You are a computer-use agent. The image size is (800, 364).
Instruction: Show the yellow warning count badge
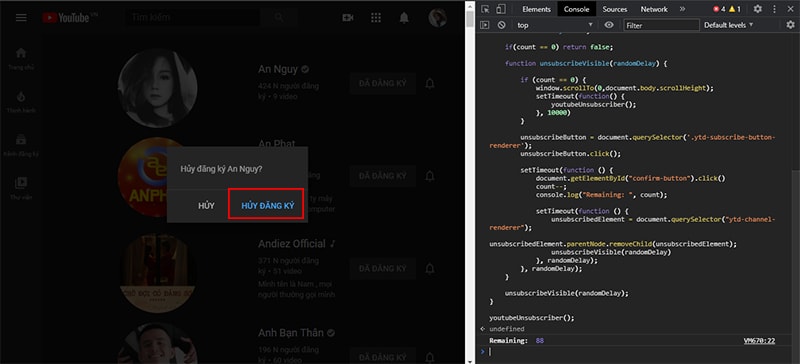point(735,9)
